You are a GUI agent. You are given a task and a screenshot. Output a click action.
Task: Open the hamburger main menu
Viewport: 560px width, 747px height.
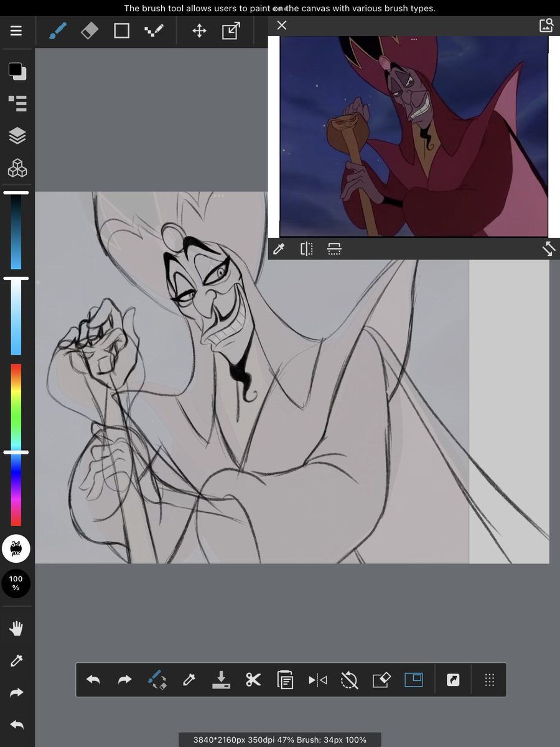pyautogui.click(x=16, y=31)
